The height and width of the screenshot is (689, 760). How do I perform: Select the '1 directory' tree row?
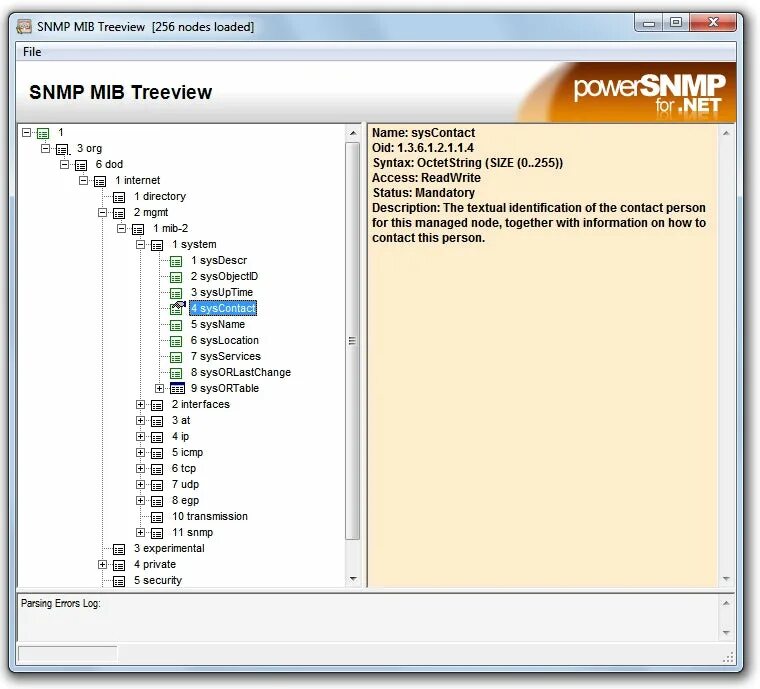coord(159,196)
